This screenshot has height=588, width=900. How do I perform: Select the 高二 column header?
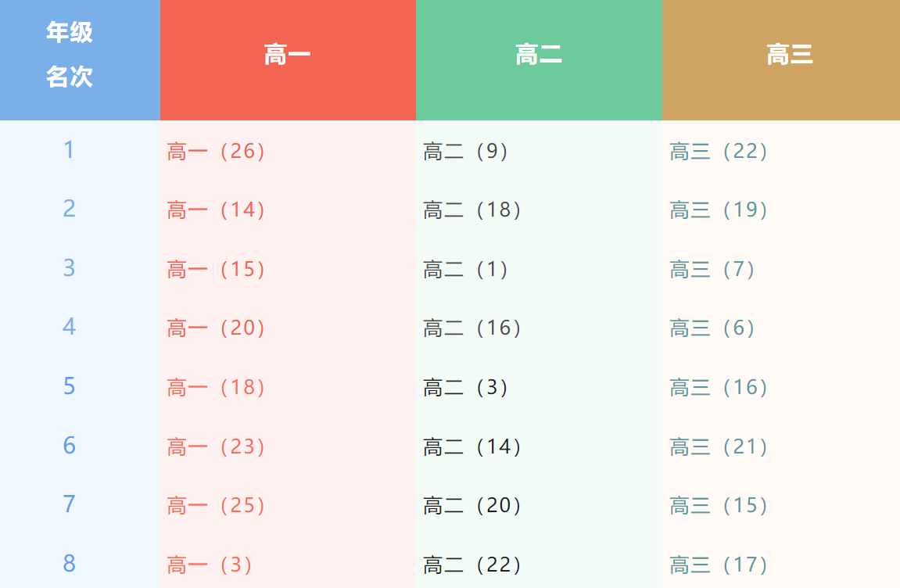click(x=539, y=56)
